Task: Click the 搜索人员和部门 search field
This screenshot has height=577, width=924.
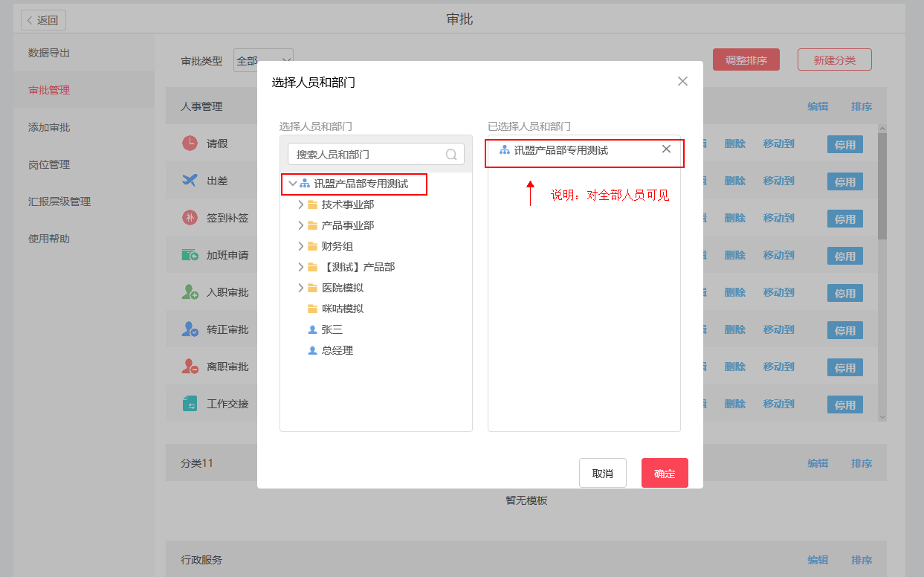Action: click(368, 155)
